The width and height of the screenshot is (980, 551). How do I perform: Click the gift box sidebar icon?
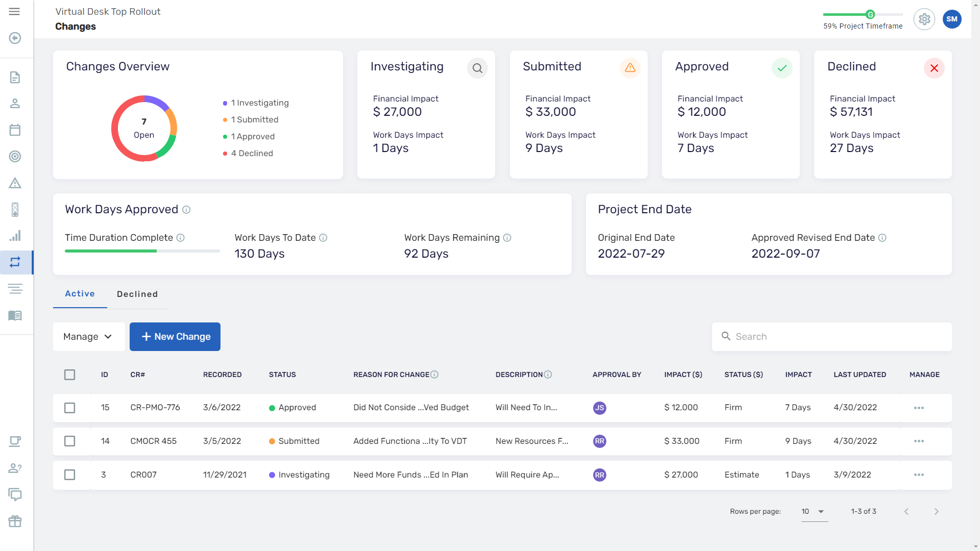click(x=15, y=521)
